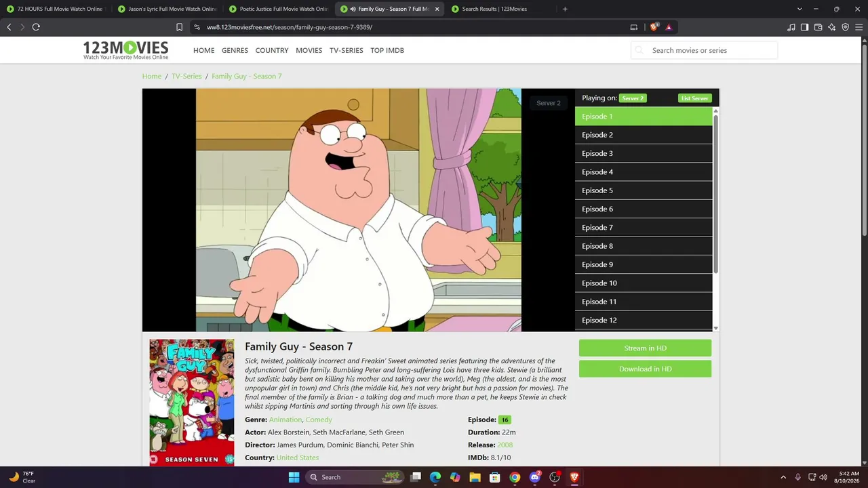This screenshot has width=868, height=488.
Task: Click the Download in HD button
Action: click(645, 369)
